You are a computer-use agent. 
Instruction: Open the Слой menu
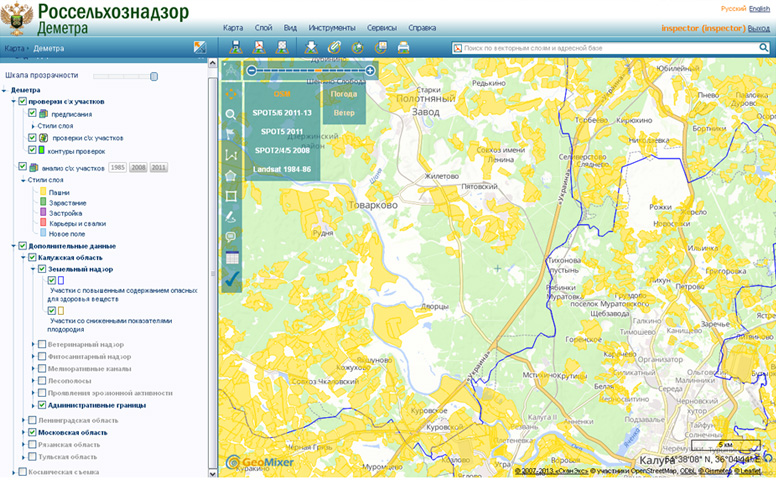point(263,28)
